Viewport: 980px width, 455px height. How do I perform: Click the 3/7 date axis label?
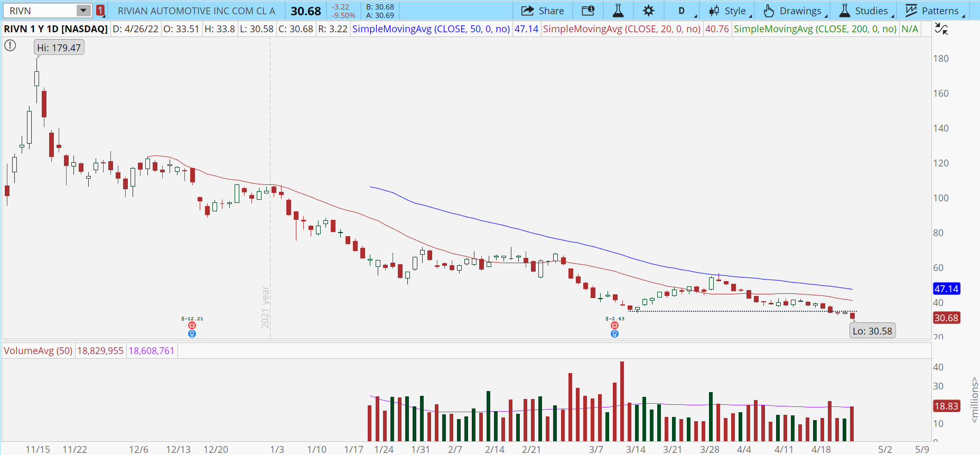[x=596, y=449]
